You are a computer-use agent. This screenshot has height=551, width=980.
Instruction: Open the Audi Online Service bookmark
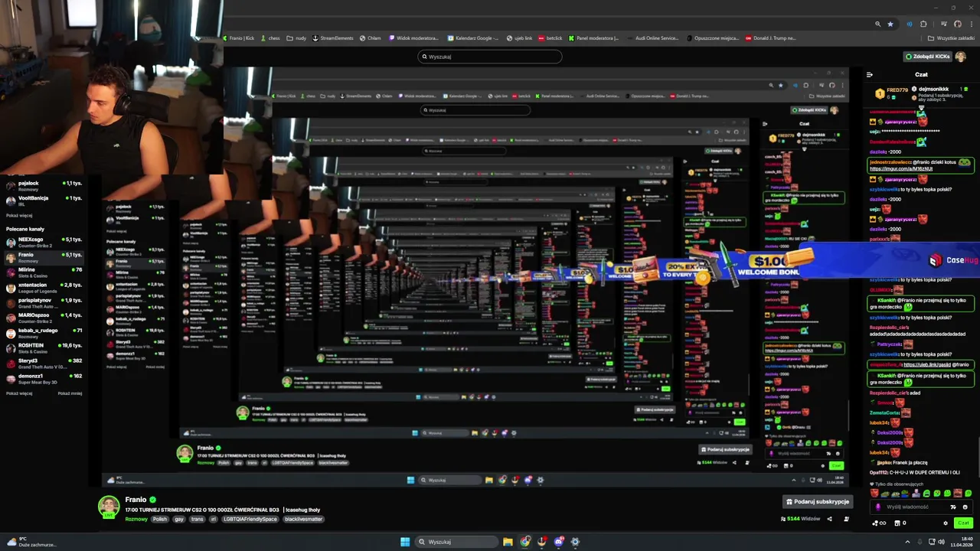(x=652, y=38)
